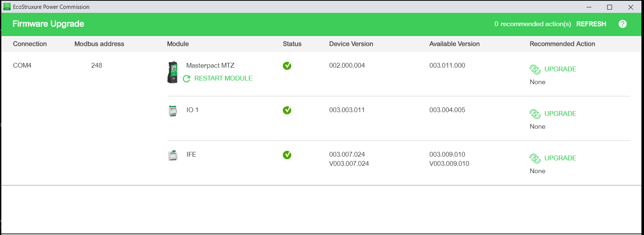The height and width of the screenshot is (235, 644).
Task: Select Modbus address 248
Action: 97,65
